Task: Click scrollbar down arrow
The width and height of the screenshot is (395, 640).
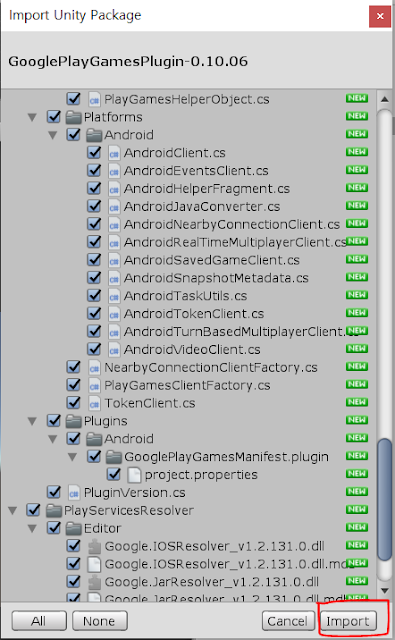Action: tap(384, 591)
